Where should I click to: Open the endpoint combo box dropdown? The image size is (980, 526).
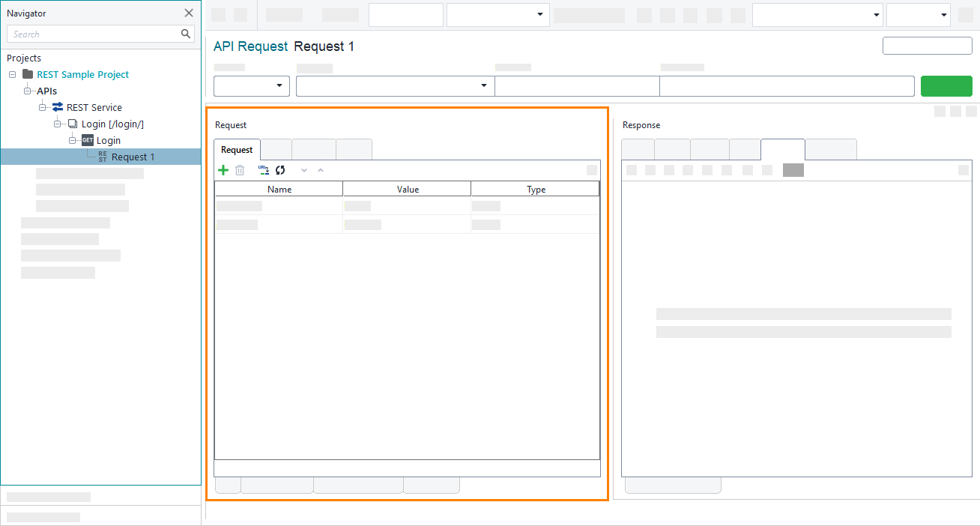(x=483, y=85)
